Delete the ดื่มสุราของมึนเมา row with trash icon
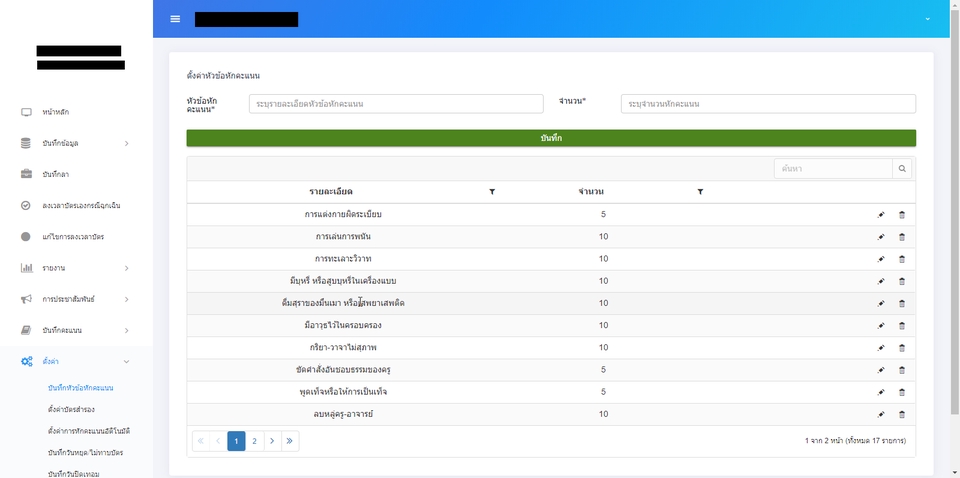 902,304
